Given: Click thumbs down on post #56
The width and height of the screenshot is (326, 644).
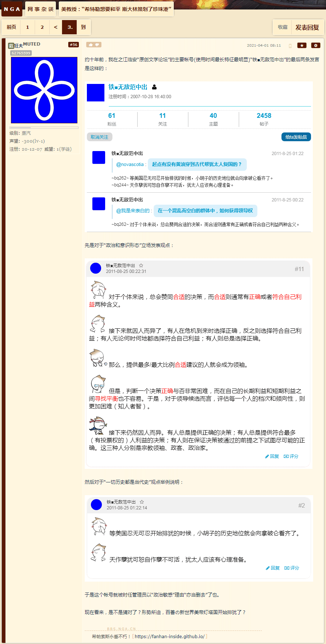Looking at the screenshot, I should point(97,45).
